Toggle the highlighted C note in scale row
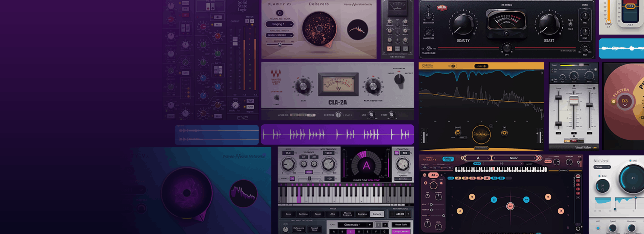The image size is (644, 234). click(x=351, y=232)
